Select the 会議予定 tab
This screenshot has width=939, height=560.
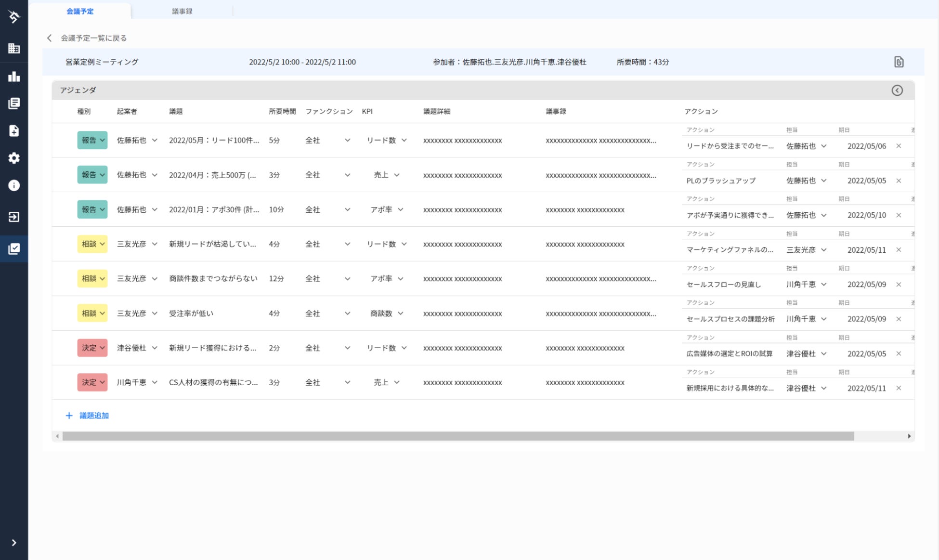80,11
